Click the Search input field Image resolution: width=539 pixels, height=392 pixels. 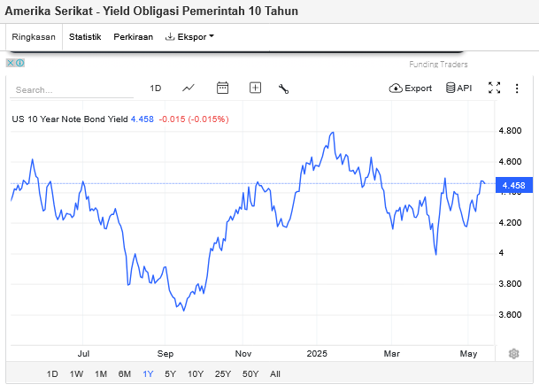coord(71,89)
